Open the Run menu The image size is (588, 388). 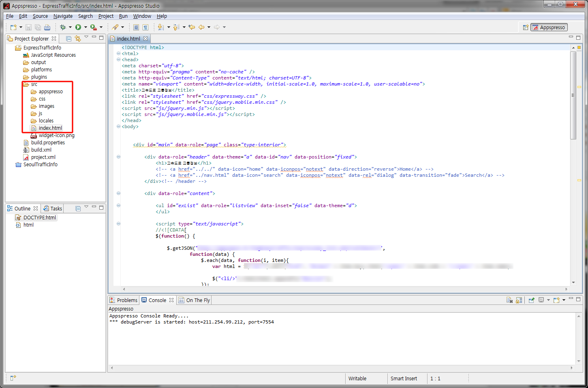[x=123, y=16]
